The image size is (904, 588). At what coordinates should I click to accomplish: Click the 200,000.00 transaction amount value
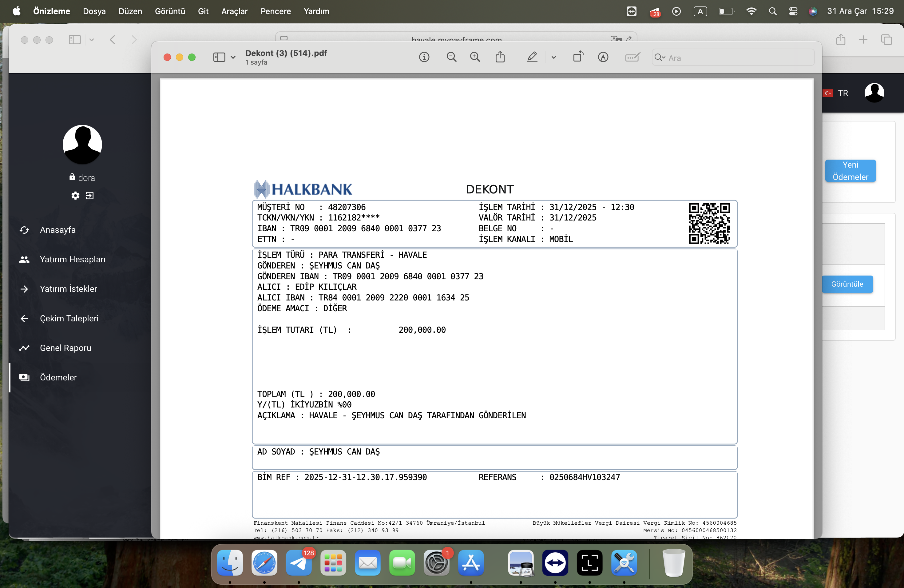(x=422, y=330)
